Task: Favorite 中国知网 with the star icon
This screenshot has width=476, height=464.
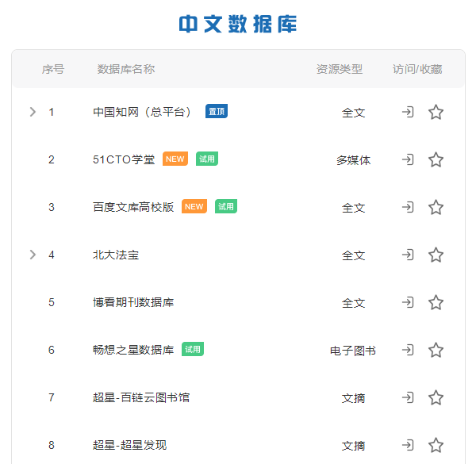Action: pos(436,112)
